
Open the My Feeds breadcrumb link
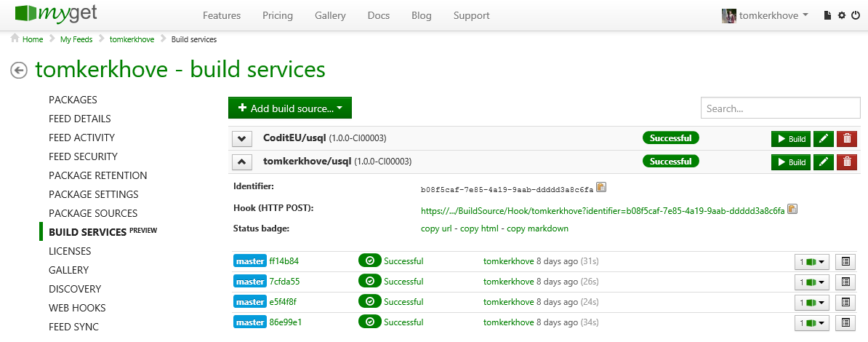(x=76, y=39)
